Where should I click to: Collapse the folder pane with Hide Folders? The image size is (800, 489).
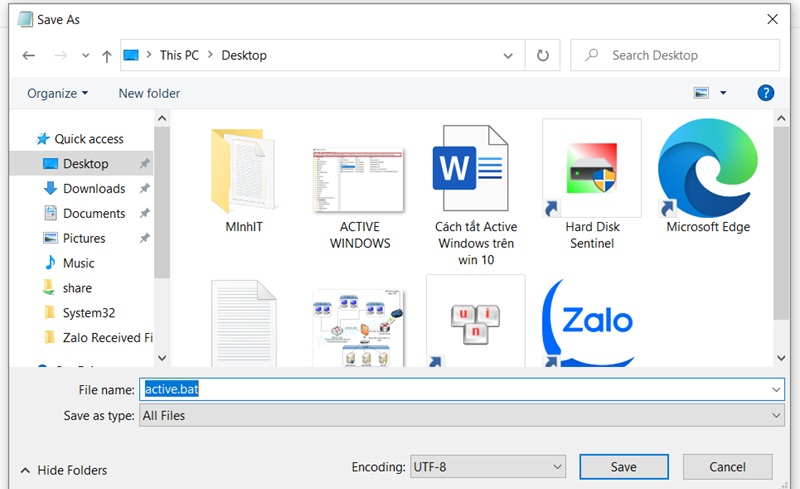click(x=64, y=470)
